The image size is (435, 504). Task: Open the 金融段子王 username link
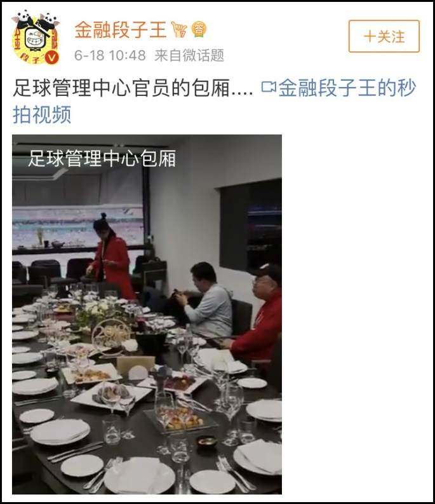pyautogui.click(x=121, y=30)
